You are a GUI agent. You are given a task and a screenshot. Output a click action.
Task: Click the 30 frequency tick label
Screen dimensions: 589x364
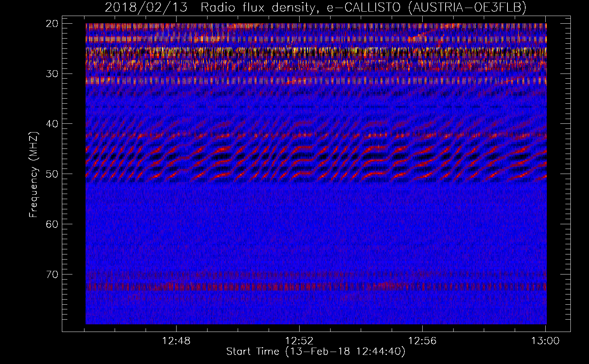pos(52,74)
